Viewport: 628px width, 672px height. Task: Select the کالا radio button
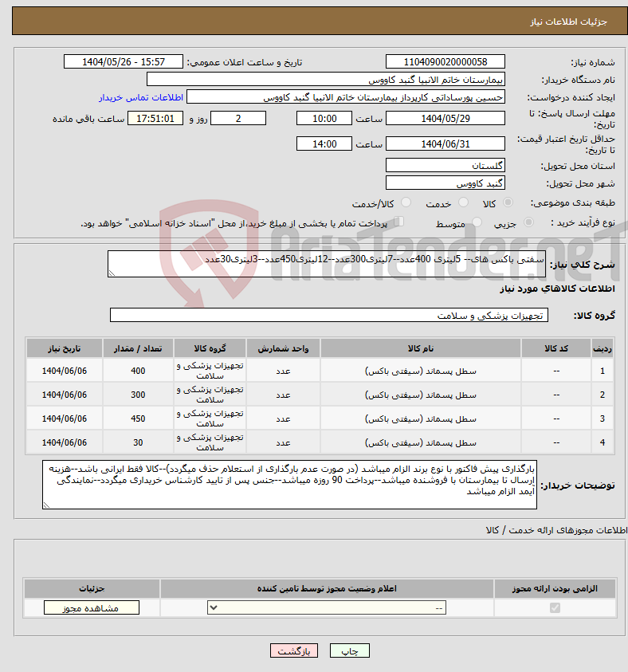[x=508, y=202]
